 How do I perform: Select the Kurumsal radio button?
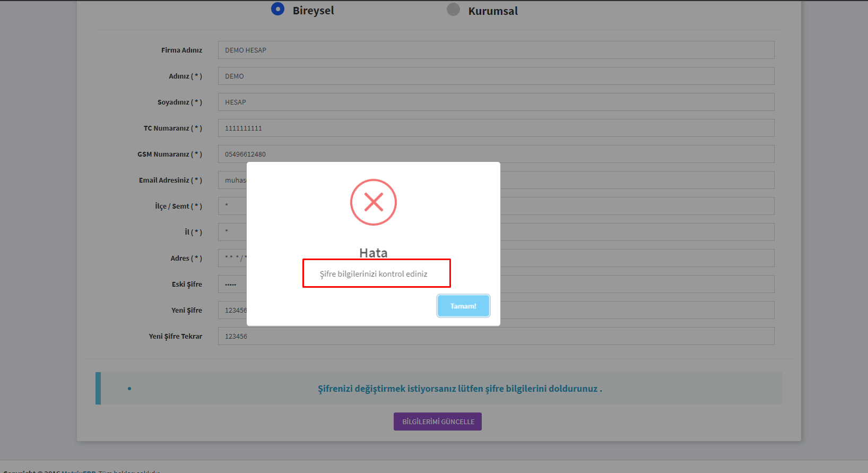pyautogui.click(x=453, y=10)
